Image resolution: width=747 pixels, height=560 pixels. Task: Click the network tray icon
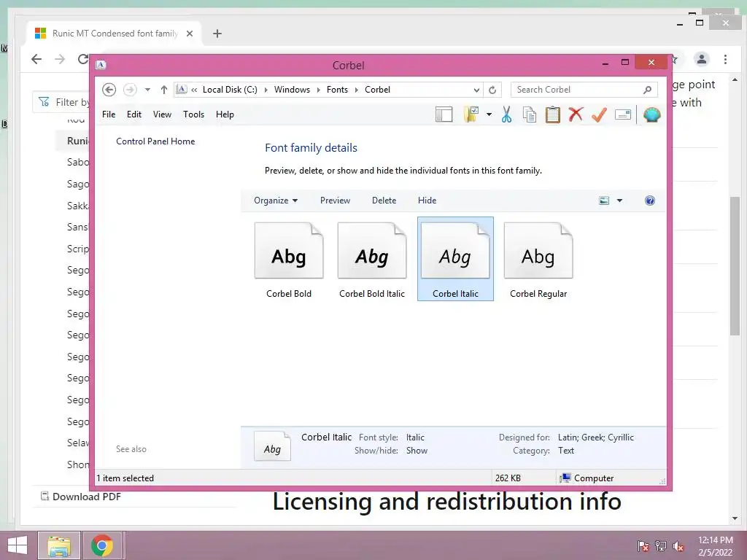point(661,546)
